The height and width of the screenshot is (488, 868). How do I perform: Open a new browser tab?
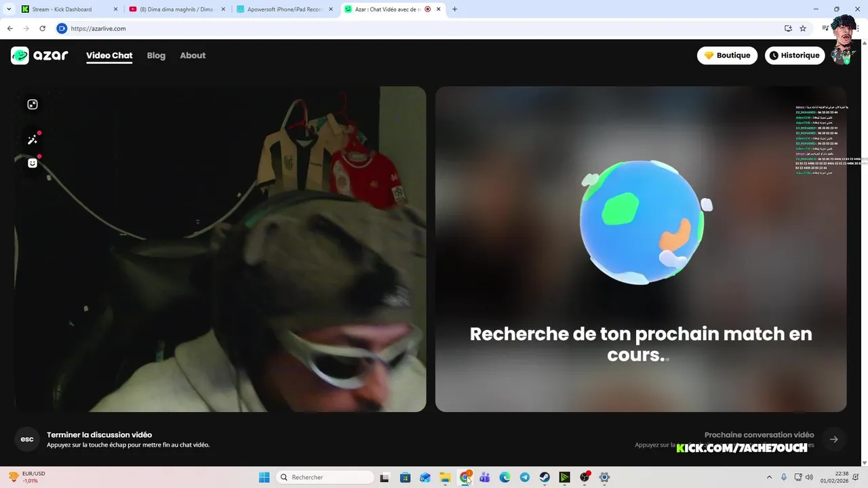[454, 9]
